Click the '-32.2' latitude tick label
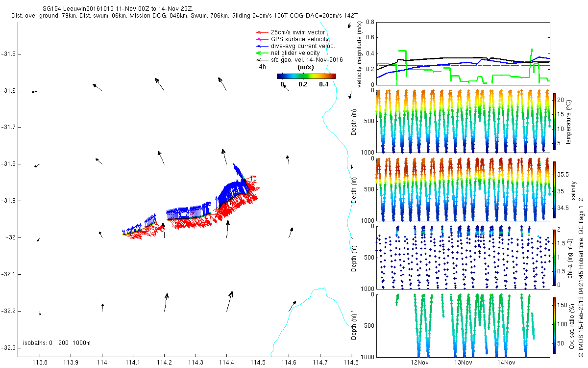The height and width of the screenshot is (368, 588). 8,311
